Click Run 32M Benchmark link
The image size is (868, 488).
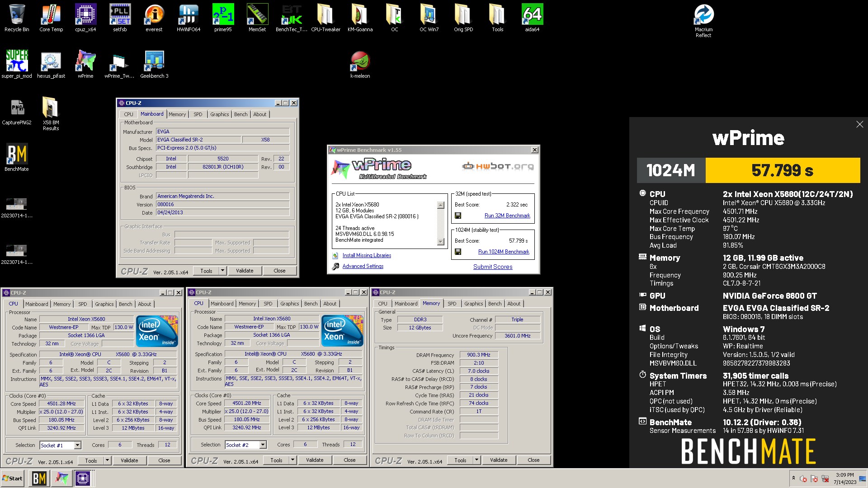tap(507, 216)
